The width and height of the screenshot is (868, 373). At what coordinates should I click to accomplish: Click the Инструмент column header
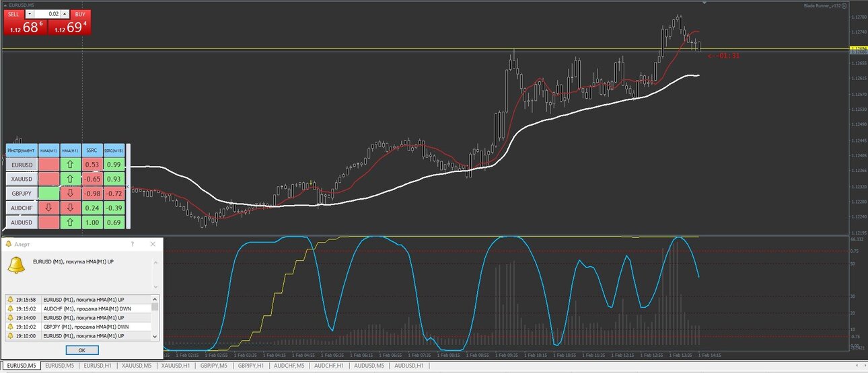coord(22,151)
